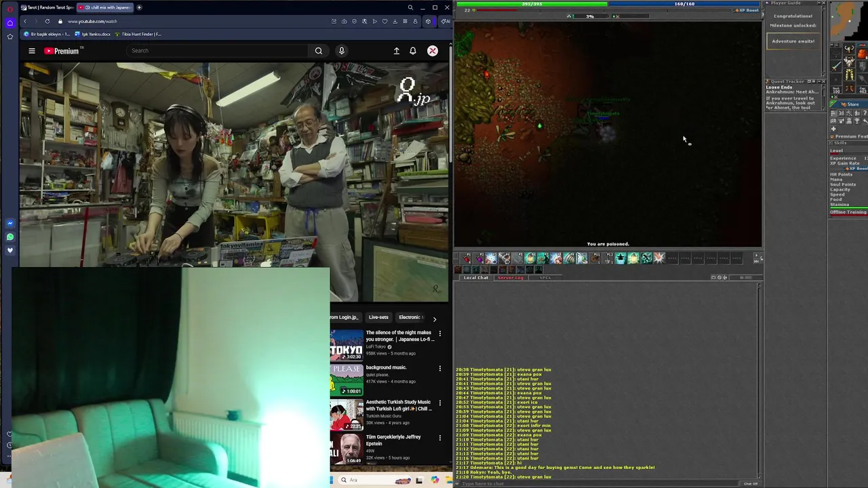868x488 pixels.
Task: Click the backpack equipment slot
Action: pyautogui.click(x=863, y=54)
